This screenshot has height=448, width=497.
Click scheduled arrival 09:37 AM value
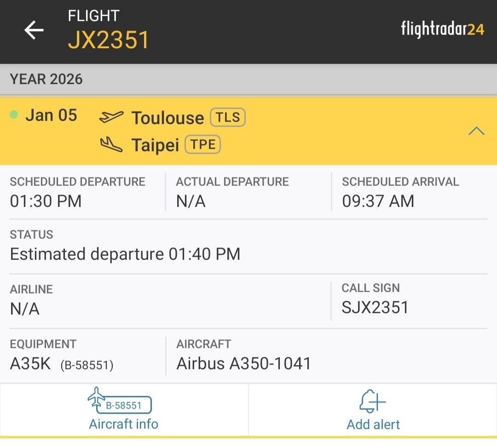pyautogui.click(x=378, y=201)
